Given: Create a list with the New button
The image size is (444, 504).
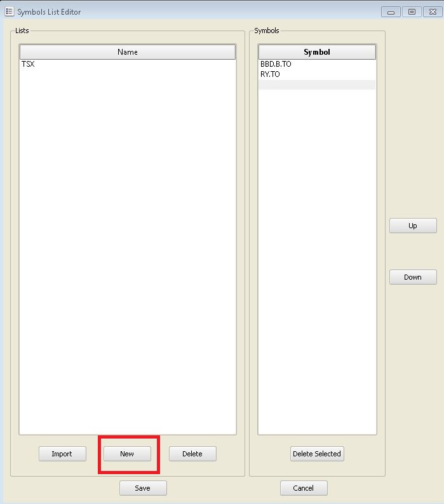Looking at the screenshot, I should (x=127, y=454).
